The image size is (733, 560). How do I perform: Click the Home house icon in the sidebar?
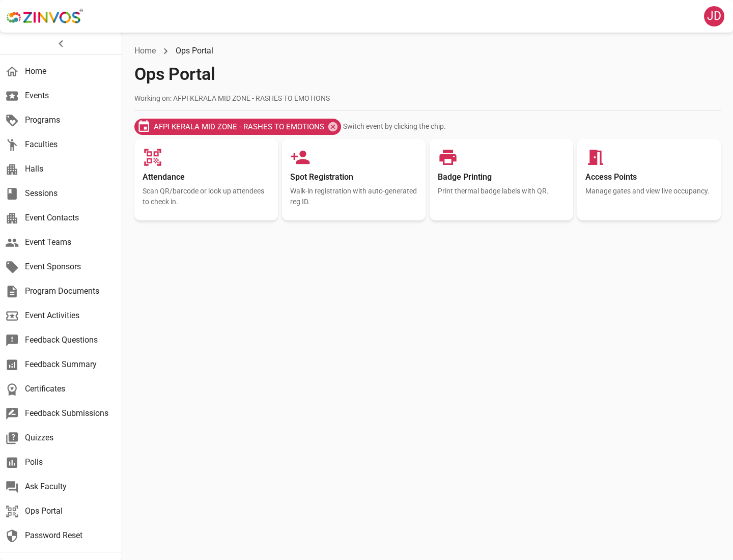(12, 71)
